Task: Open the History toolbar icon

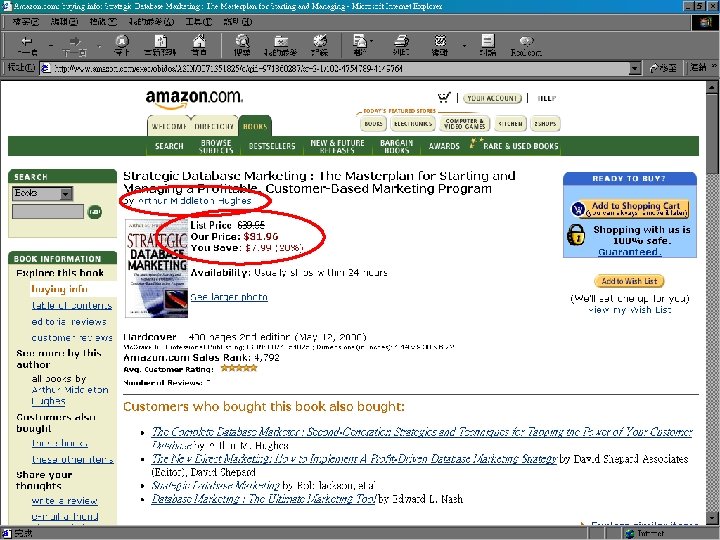Action: (320, 45)
